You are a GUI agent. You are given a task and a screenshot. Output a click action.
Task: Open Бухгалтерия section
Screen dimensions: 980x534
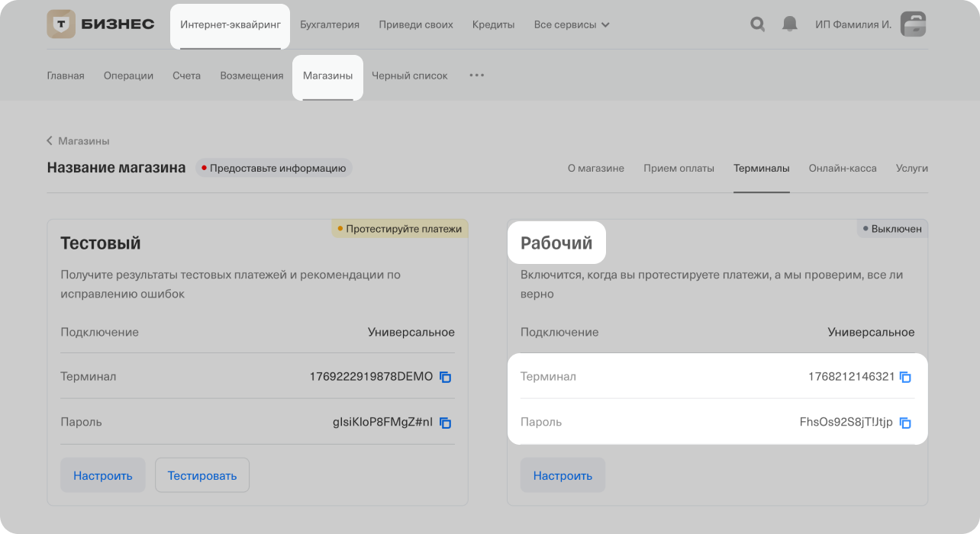coord(330,24)
